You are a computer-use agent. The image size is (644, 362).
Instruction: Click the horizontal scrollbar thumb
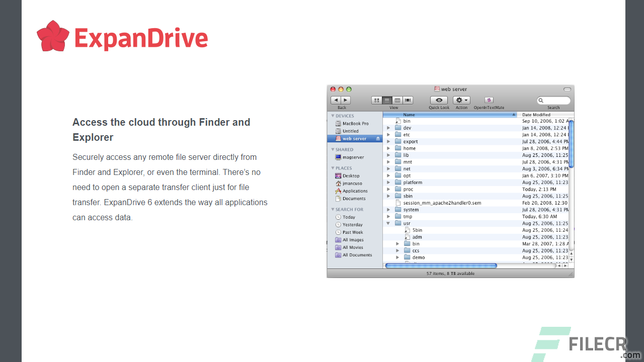click(x=441, y=265)
